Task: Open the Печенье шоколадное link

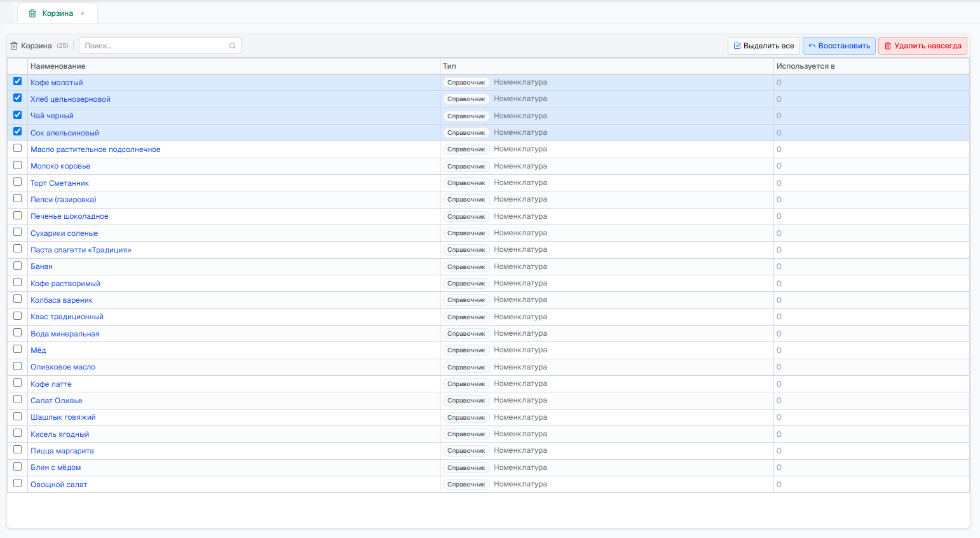Action: pyautogui.click(x=69, y=216)
